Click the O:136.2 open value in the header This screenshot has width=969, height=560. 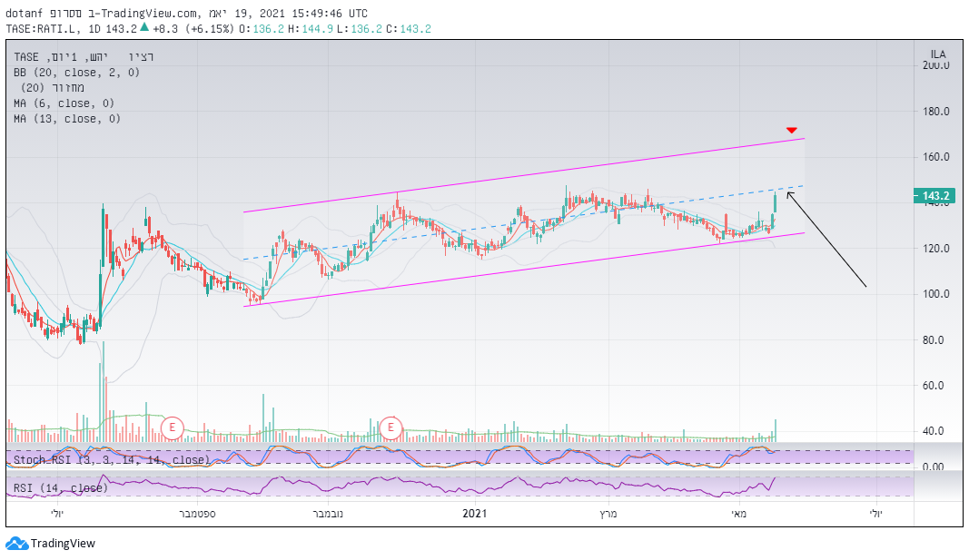pyautogui.click(x=261, y=28)
